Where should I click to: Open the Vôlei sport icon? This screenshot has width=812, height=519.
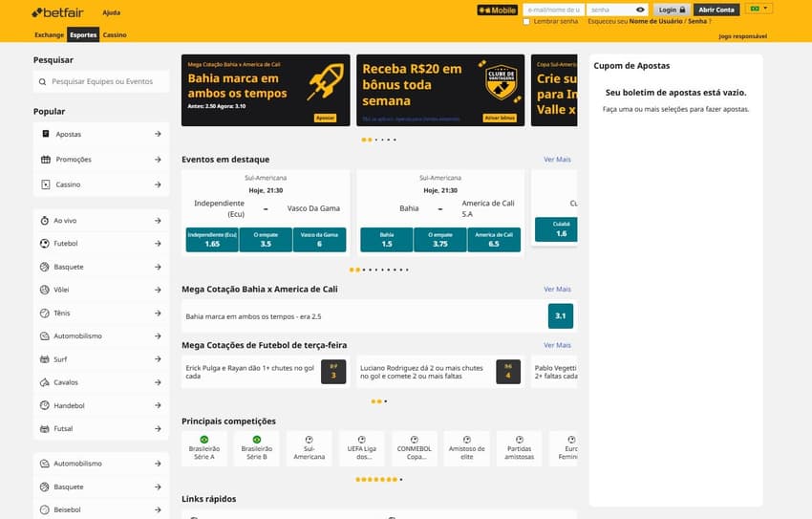tap(45, 290)
